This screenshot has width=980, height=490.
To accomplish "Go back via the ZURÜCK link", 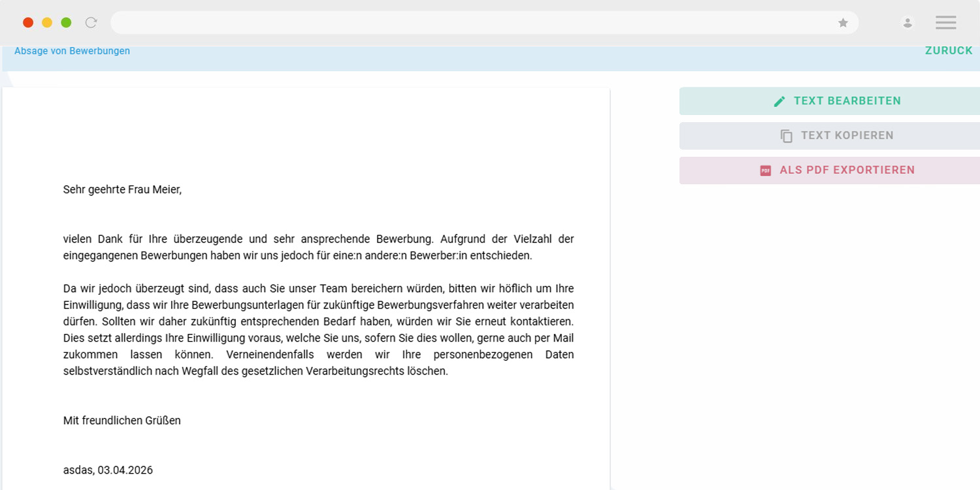I will [949, 50].
